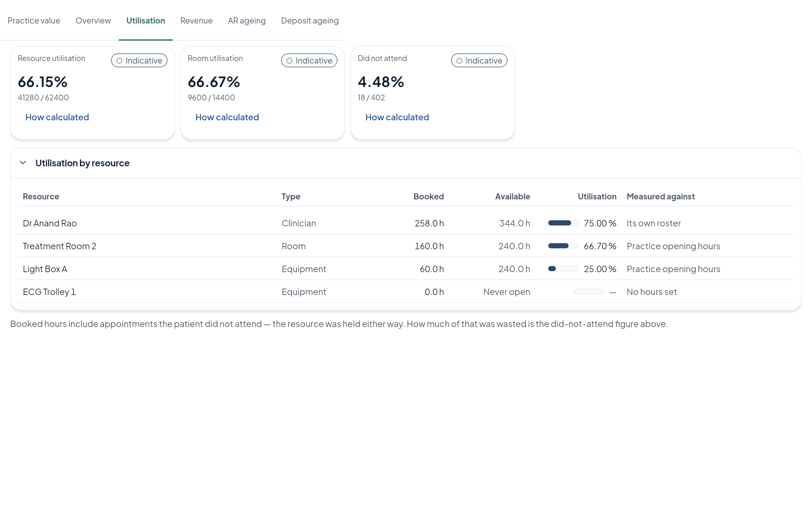
Task: Collapse the Utilisation by resource section chevron
Action: pyautogui.click(x=23, y=163)
